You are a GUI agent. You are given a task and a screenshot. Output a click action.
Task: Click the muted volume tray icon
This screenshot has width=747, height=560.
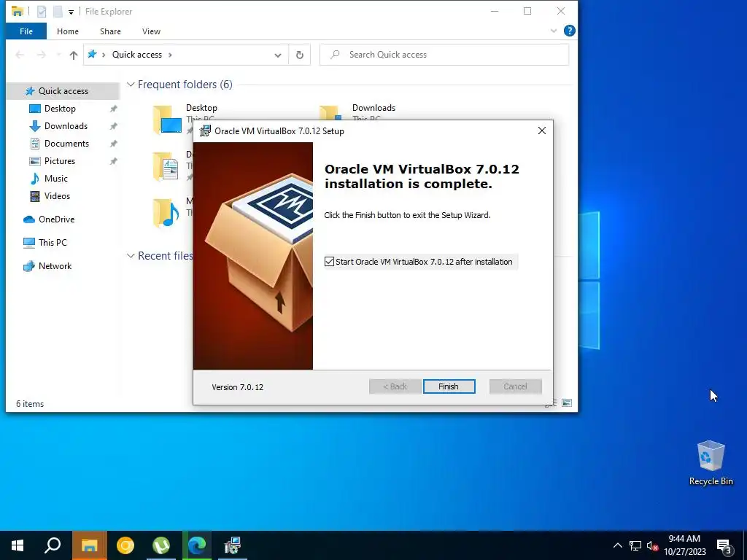(652, 545)
